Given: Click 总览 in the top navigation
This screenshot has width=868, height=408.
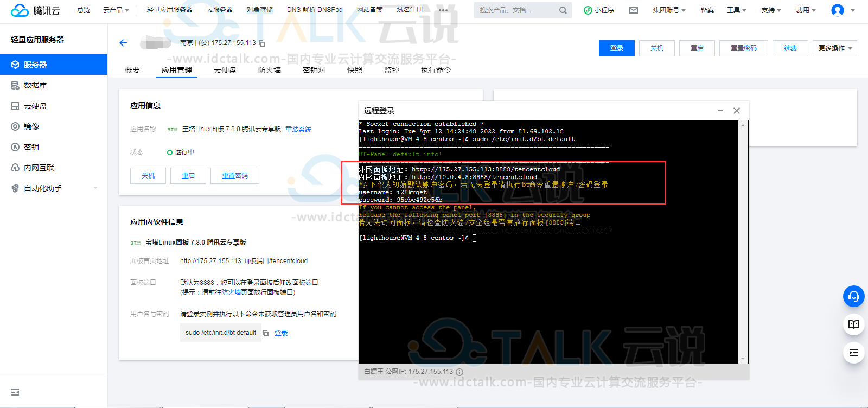Looking at the screenshot, I should pyautogui.click(x=84, y=10).
